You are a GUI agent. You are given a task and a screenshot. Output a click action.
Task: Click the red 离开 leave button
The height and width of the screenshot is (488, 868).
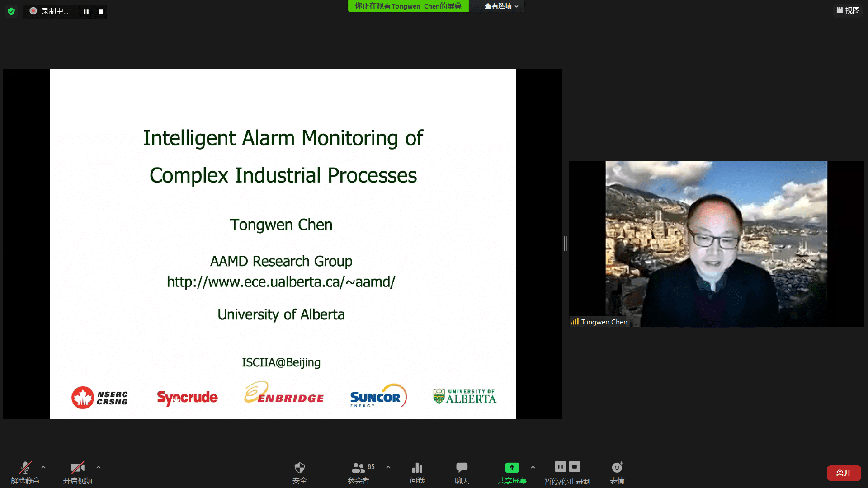[844, 473]
